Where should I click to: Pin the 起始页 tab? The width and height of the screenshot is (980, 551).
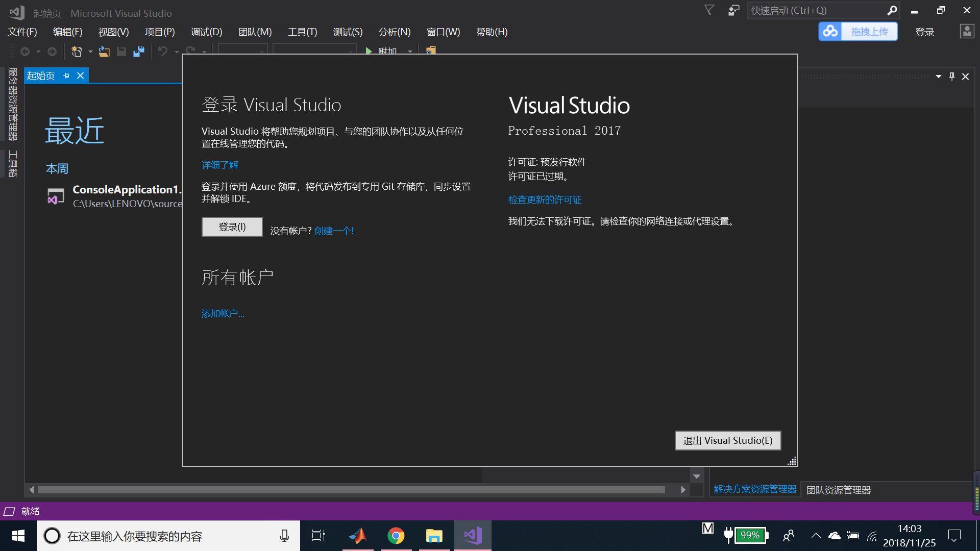66,76
